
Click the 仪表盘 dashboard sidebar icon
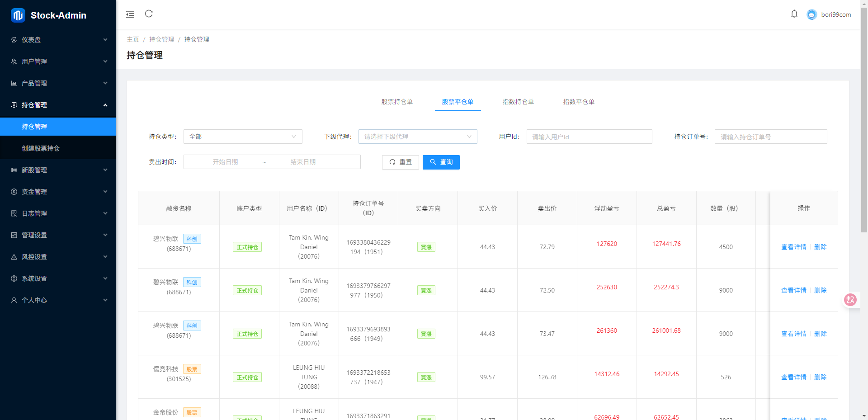(14, 40)
